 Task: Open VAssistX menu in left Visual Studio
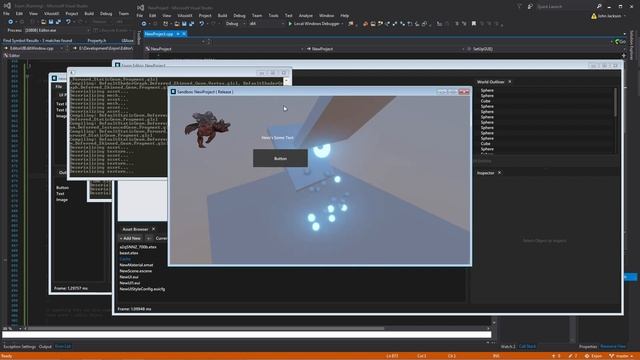point(51,13)
